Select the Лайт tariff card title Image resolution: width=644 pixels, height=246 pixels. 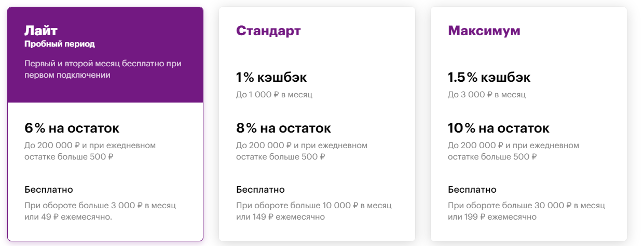click(x=40, y=30)
